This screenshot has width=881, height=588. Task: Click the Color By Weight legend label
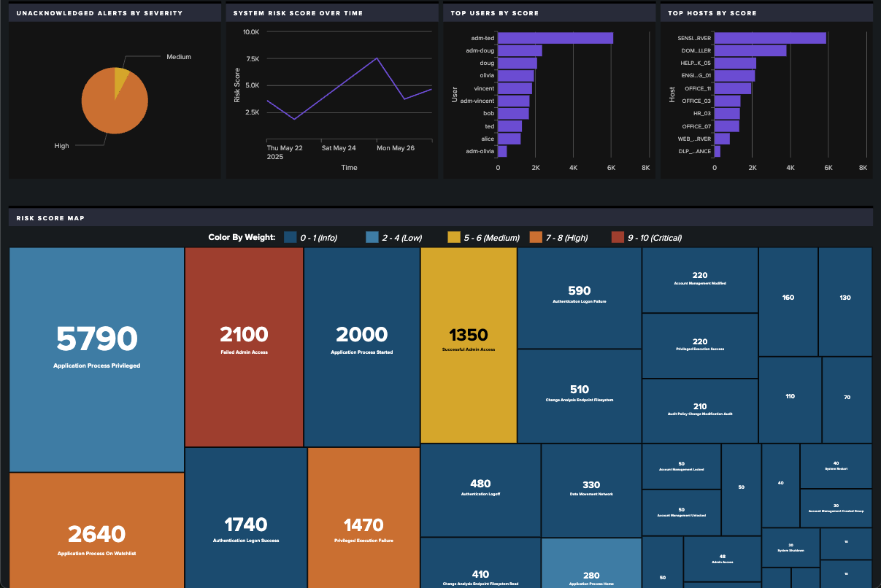[x=242, y=237]
